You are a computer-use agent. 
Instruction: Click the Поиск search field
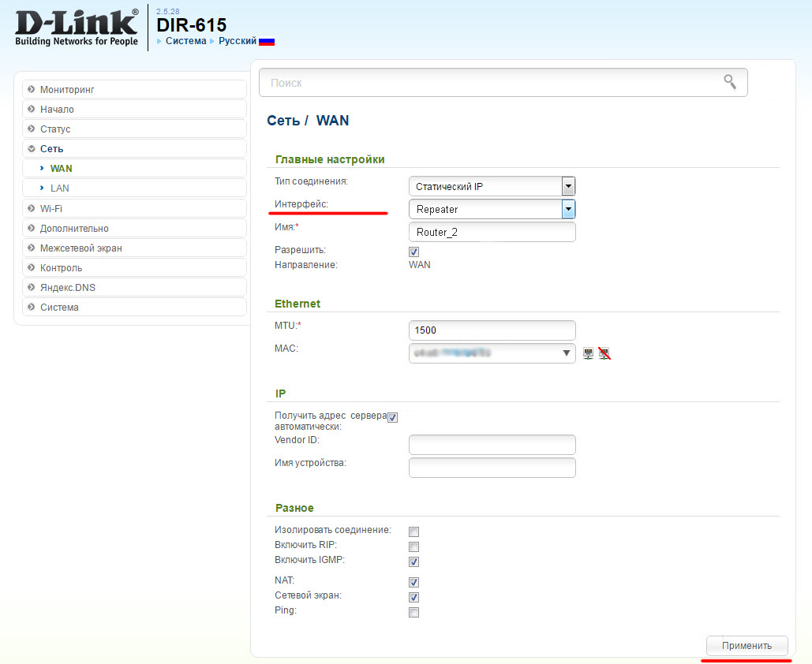503,82
